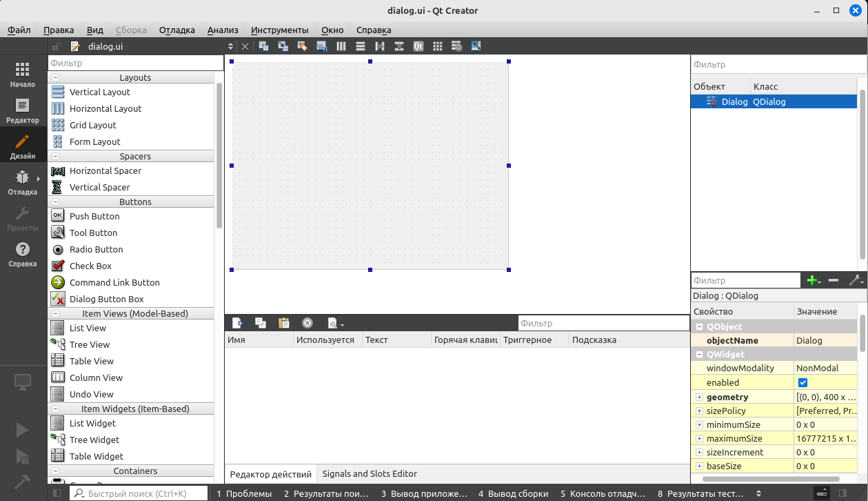Viewport: 868px width, 501px height.
Task: Click the Run (play) button in sidebar
Action: 22,430
